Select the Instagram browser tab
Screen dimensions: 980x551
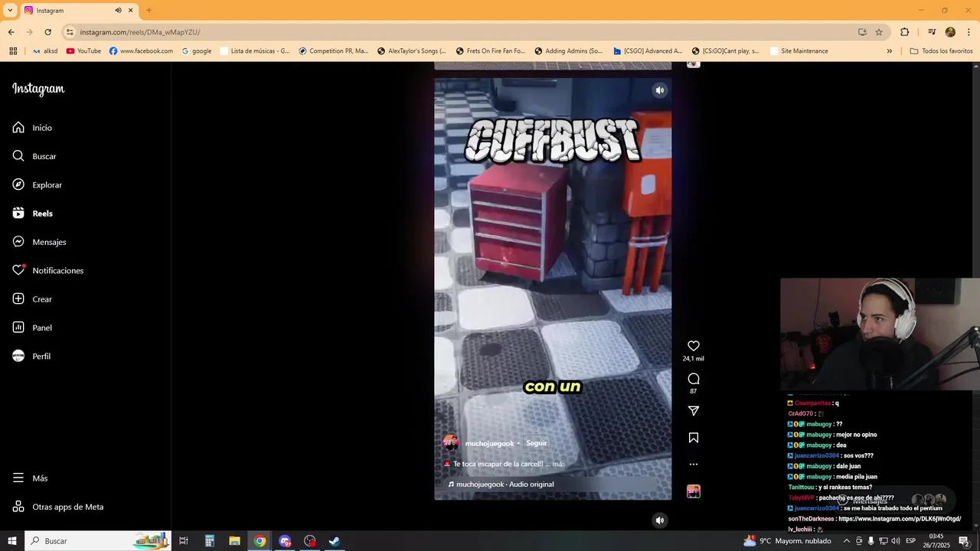[x=78, y=11]
